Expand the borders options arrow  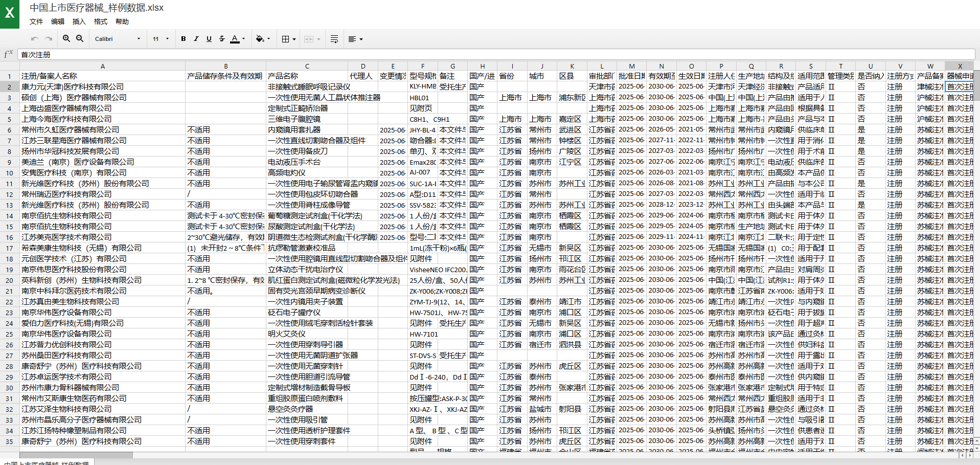pyautogui.click(x=294, y=39)
